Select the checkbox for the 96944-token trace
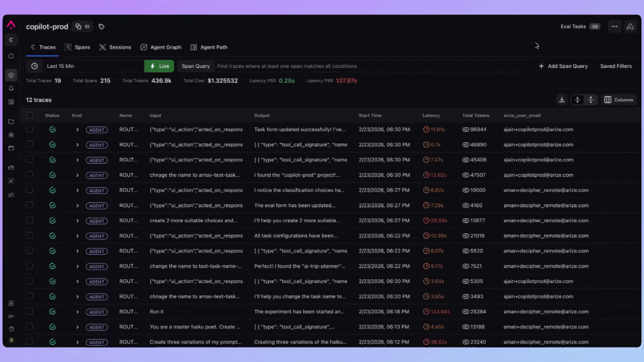The width and height of the screenshot is (644, 362). coord(29,129)
